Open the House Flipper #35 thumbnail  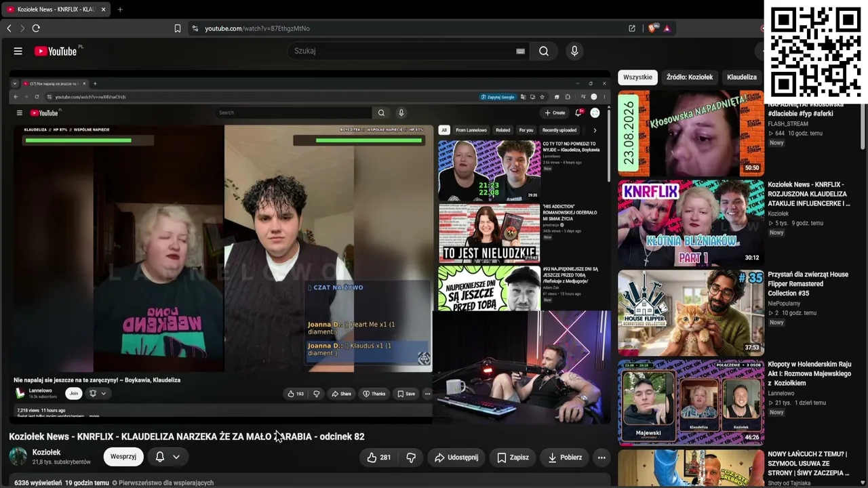[690, 313]
